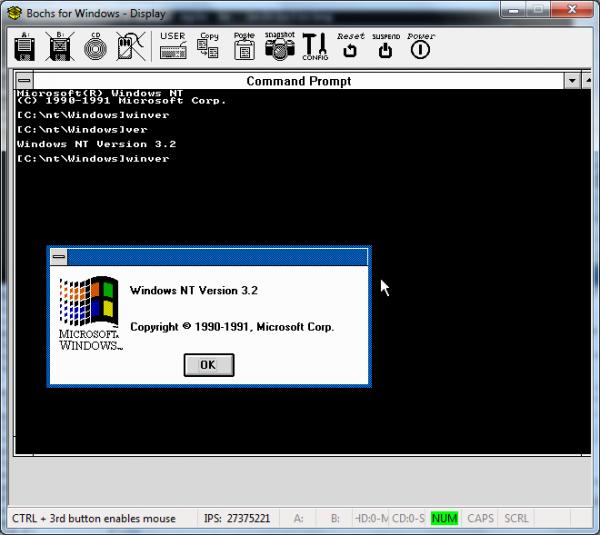
Task: Click the Suspend toolbar button
Action: tap(386, 46)
